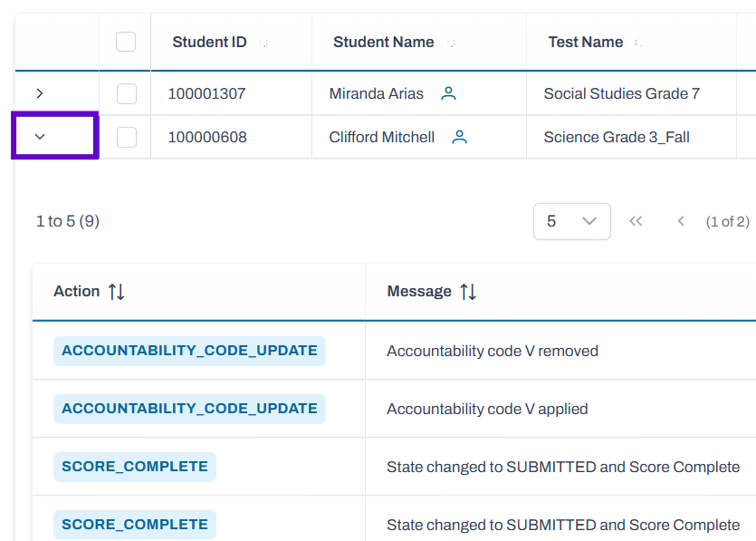Click the Action column header label
The image size is (756, 541).
[x=76, y=291]
